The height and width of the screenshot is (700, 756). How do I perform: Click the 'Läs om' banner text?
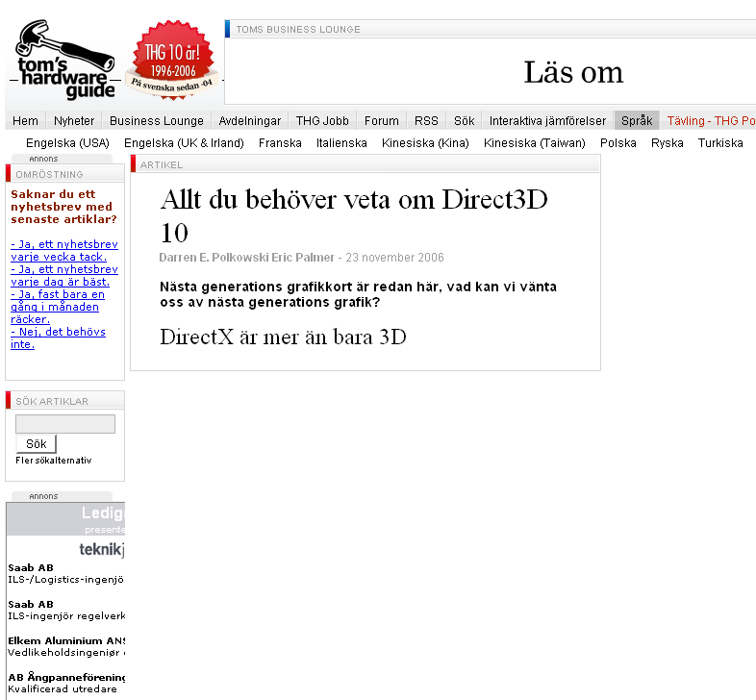point(573,72)
